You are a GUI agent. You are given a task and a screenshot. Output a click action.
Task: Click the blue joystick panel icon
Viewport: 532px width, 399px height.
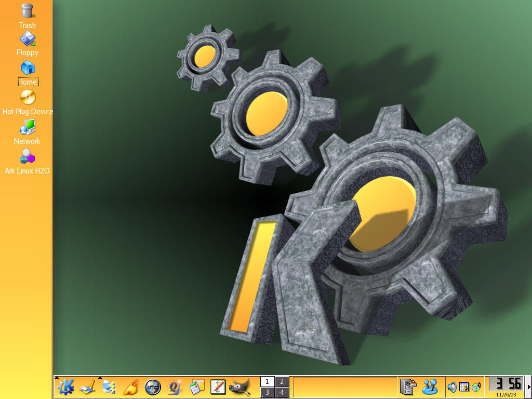pos(430,387)
